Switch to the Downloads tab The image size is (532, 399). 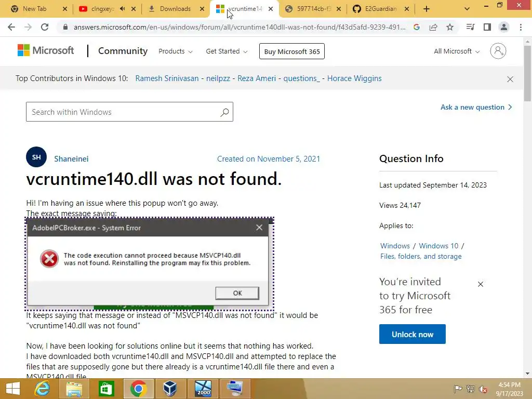pyautogui.click(x=175, y=9)
